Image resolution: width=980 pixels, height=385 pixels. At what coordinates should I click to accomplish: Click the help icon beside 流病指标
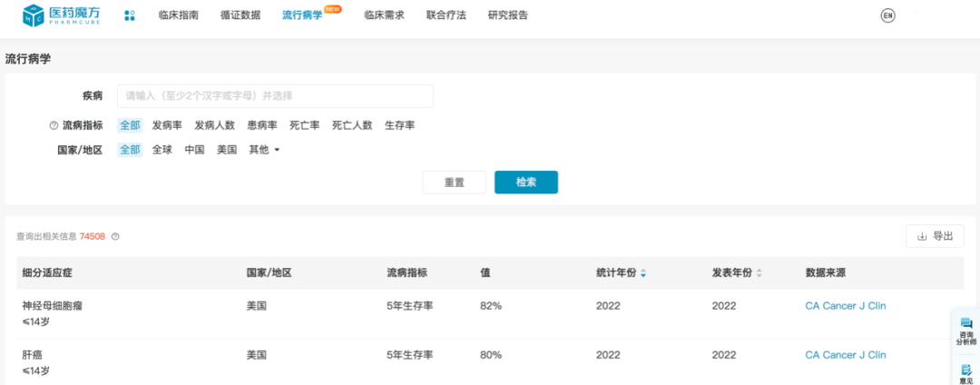point(54,125)
